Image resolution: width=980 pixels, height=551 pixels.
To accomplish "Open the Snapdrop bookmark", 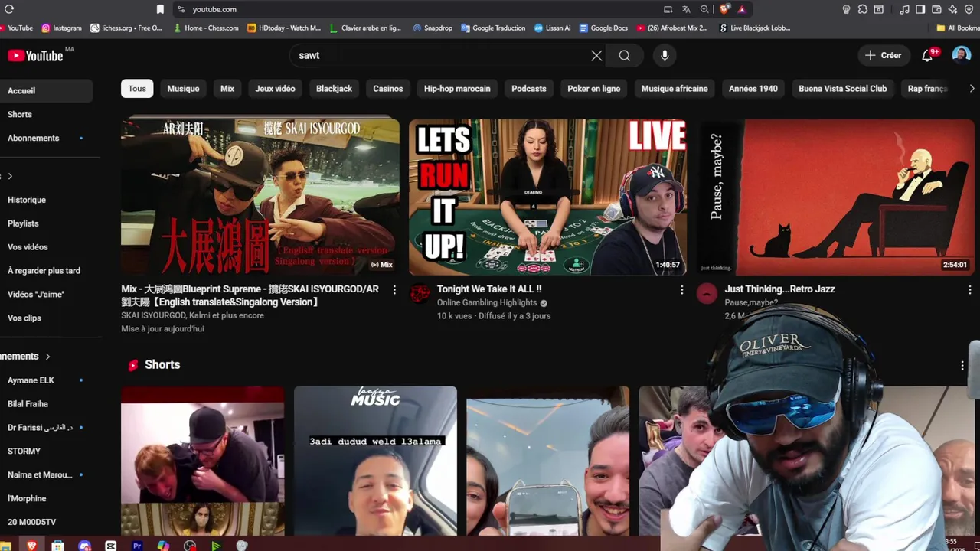I will [433, 28].
